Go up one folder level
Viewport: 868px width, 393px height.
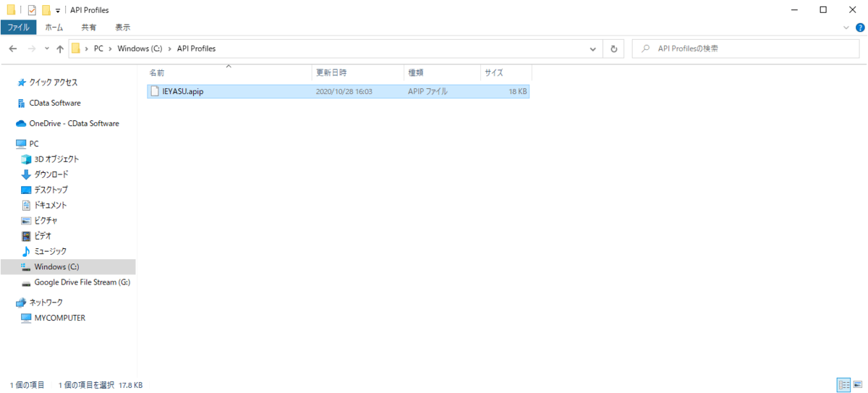coord(60,48)
